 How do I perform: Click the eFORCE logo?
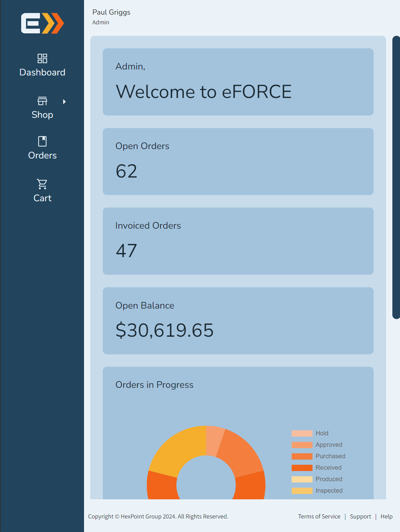tap(42, 23)
